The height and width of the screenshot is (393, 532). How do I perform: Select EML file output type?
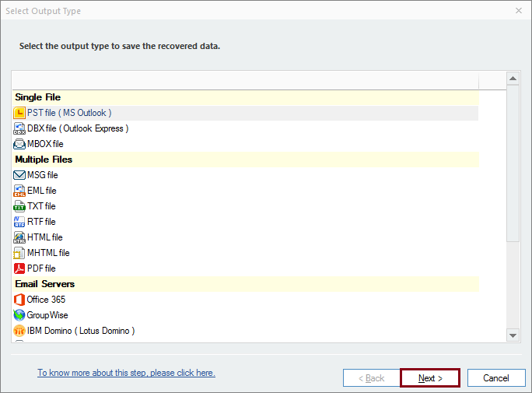[x=245, y=191]
